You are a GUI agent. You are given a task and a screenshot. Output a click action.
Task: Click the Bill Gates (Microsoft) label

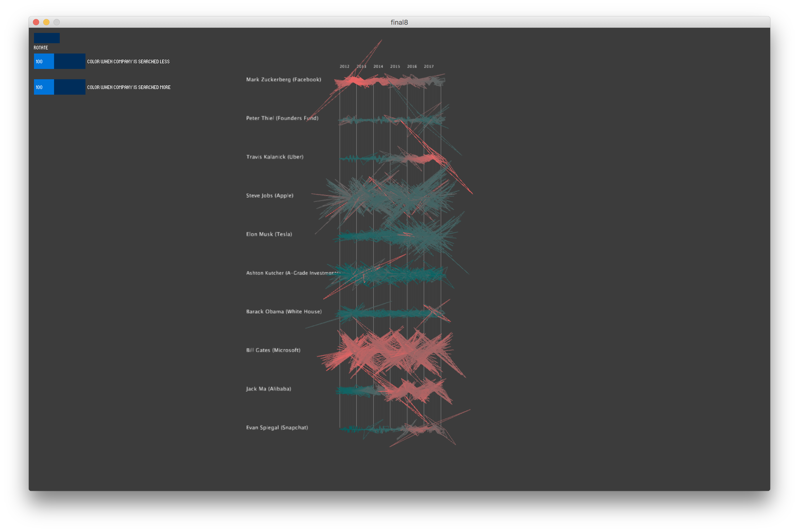pyautogui.click(x=273, y=350)
